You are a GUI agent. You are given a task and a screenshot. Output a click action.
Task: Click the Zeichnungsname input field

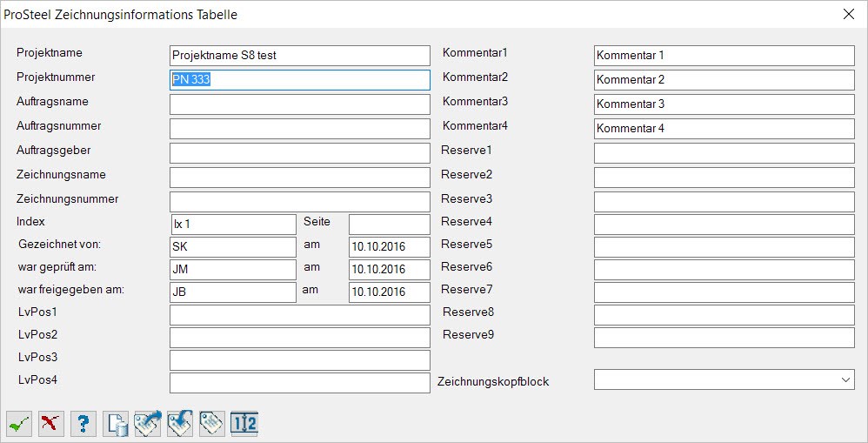(299, 178)
